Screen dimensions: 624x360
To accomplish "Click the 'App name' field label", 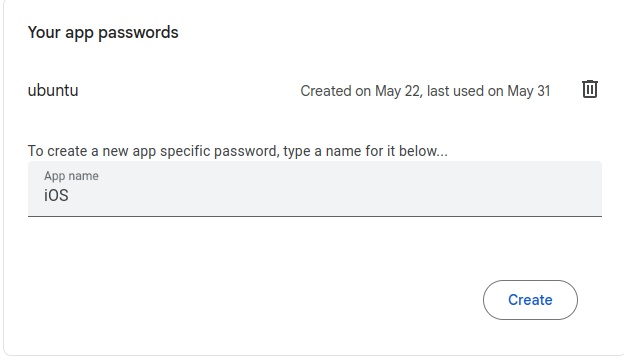I will [71, 176].
